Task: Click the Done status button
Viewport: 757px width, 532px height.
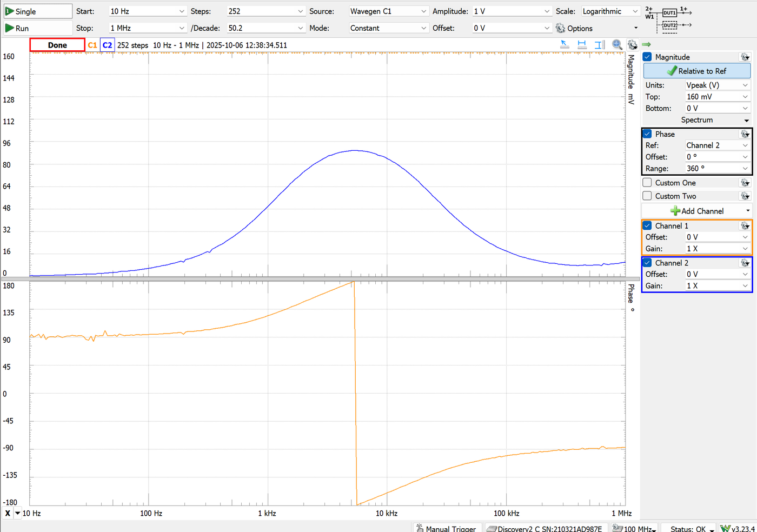Action: pos(57,45)
